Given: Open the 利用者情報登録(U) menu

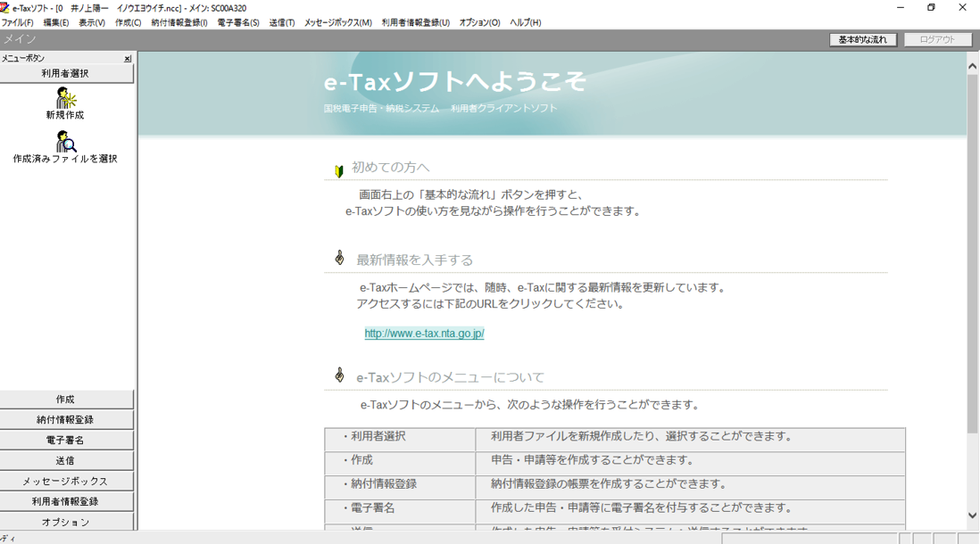Looking at the screenshot, I should point(416,22).
